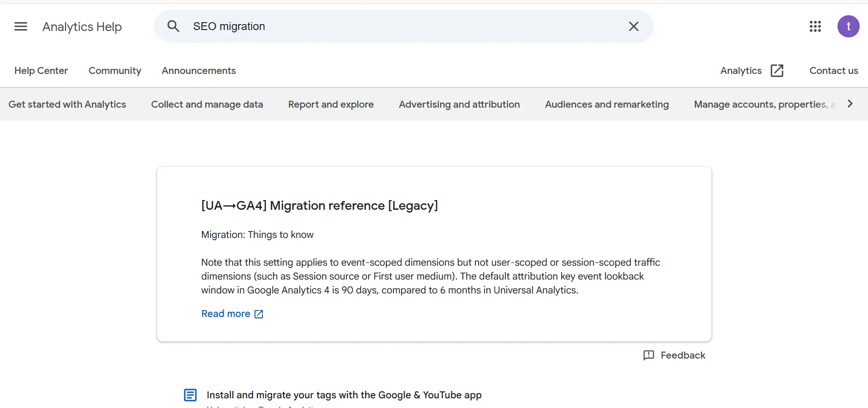Open Audiences and remarketing topic
Viewport: 868px width, 408px height.
607,104
